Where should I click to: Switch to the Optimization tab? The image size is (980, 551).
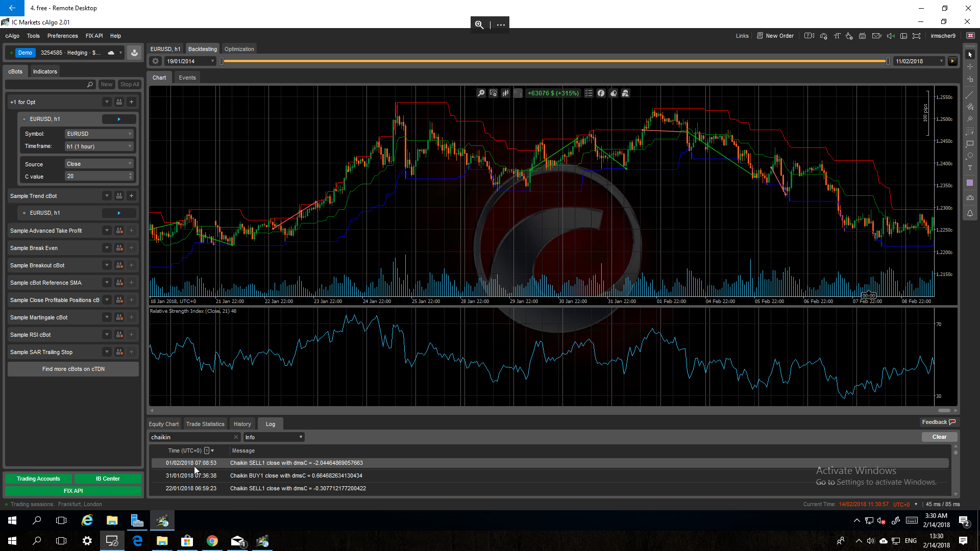tap(239, 49)
